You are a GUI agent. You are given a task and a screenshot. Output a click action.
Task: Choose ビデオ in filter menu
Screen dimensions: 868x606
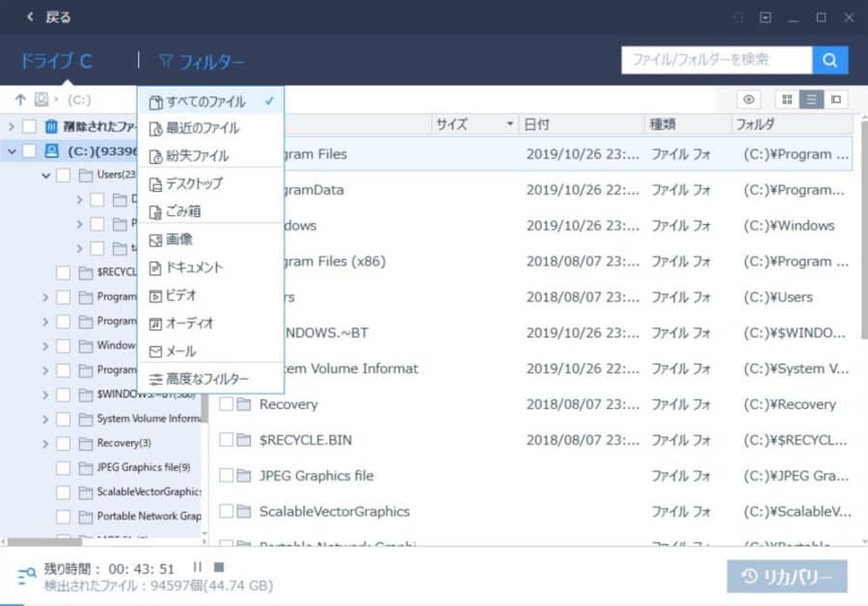click(x=211, y=295)
